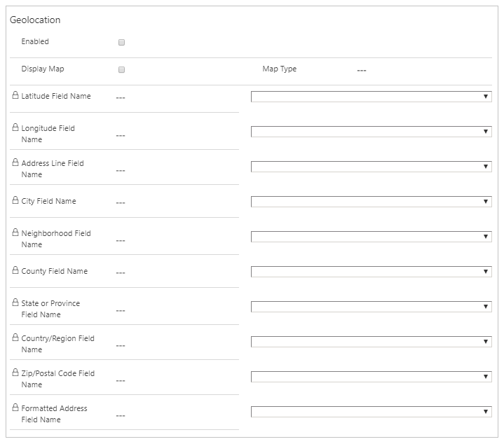504x444 pixels.
Task: Open the Formatted Address Field Name dropdown
Action: click(371, 412)
